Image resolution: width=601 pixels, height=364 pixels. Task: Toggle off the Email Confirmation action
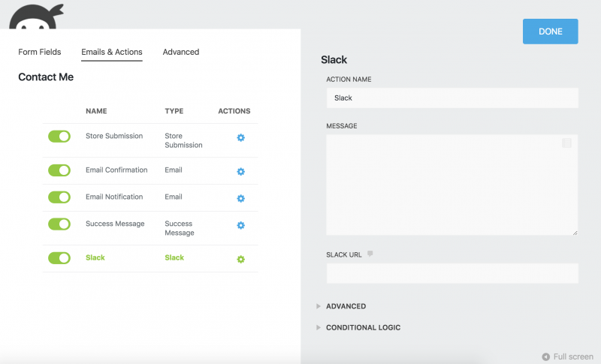click(x=59, y=170)
